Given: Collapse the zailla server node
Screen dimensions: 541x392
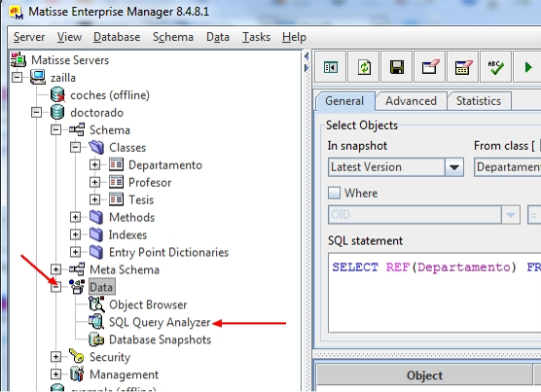Looking at the screenshot, I should click(17, 77).
